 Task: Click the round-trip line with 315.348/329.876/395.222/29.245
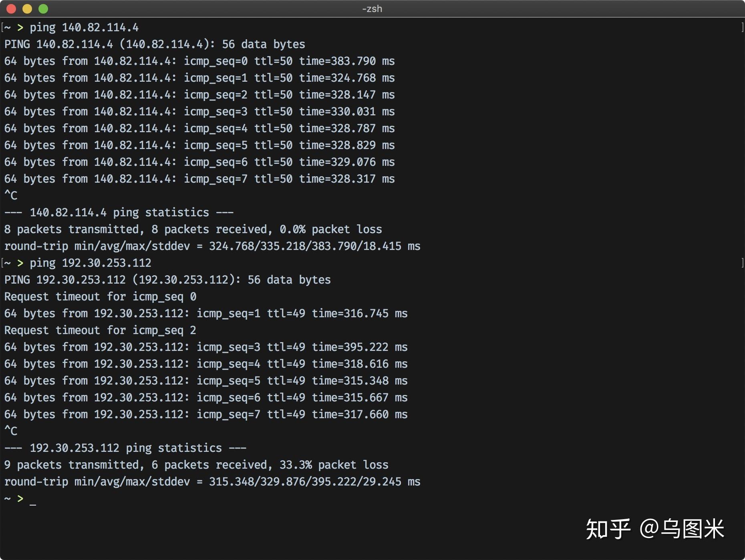tap(212, 481)
